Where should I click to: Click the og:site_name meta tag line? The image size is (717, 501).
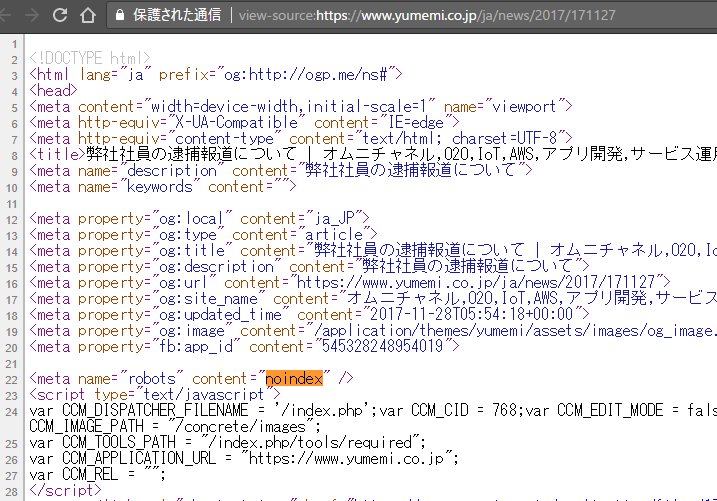pos(373,298)
